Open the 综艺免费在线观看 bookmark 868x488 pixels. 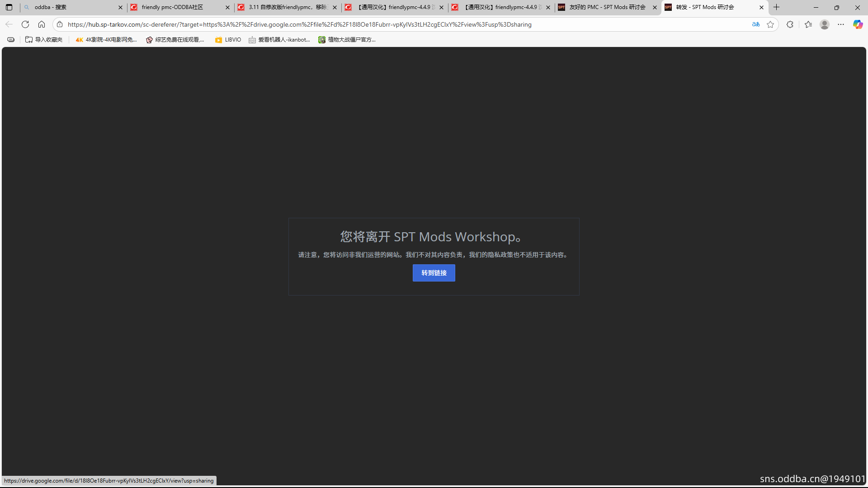tap(175, 40)
